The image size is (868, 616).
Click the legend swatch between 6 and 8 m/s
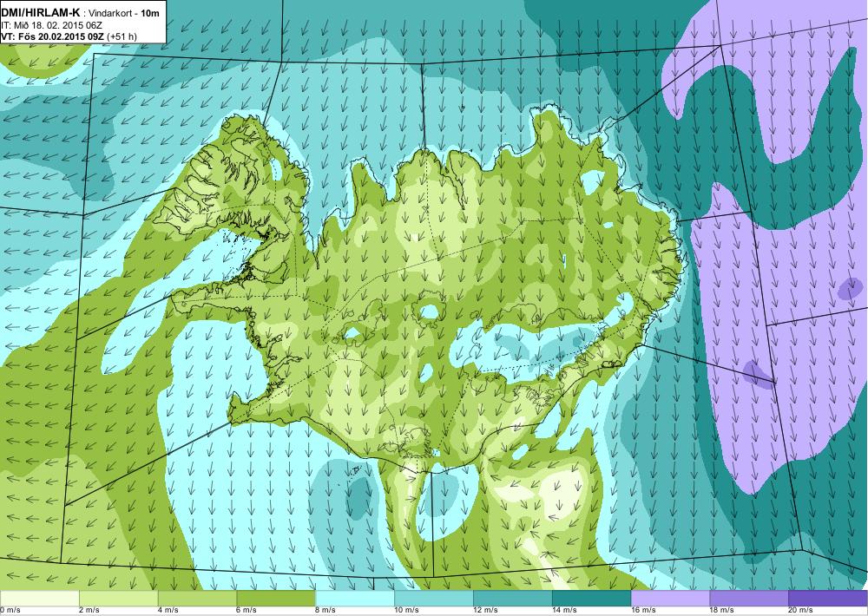276,598
